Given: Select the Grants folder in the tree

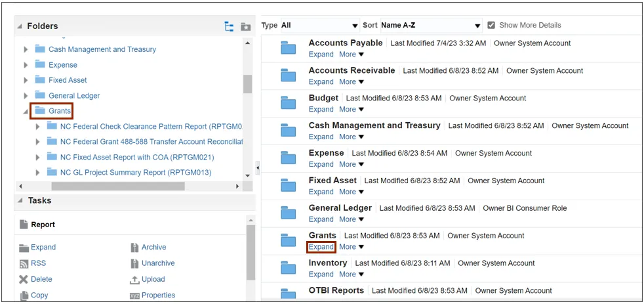Looking at the screenshot, I should tap(60, 111).
